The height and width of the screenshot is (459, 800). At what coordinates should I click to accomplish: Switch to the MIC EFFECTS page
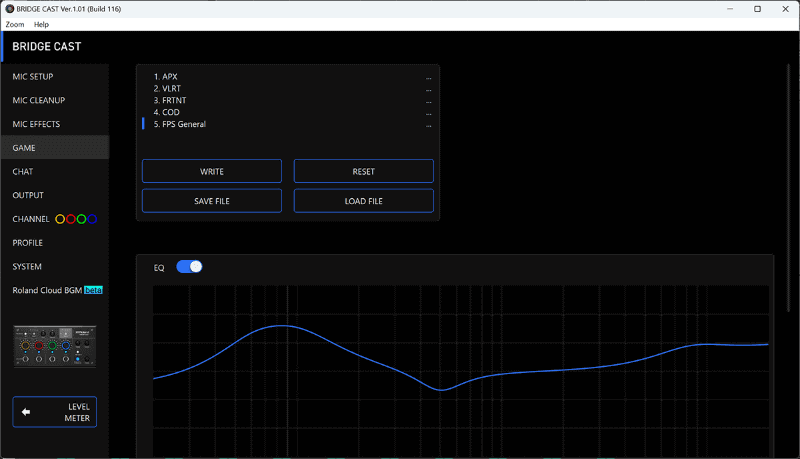(55, 124)
